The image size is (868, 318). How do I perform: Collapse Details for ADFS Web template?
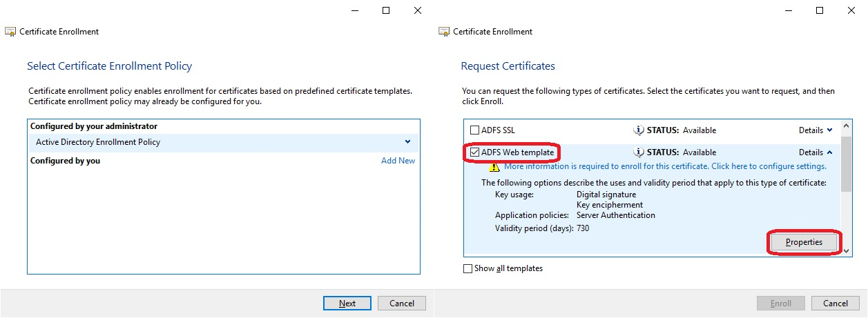[x=816, y=152]
